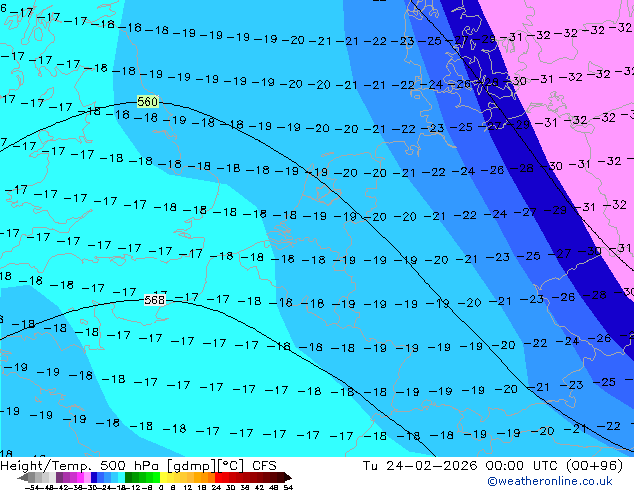Click the (00+96) forecast hour text

coord(594,466)
